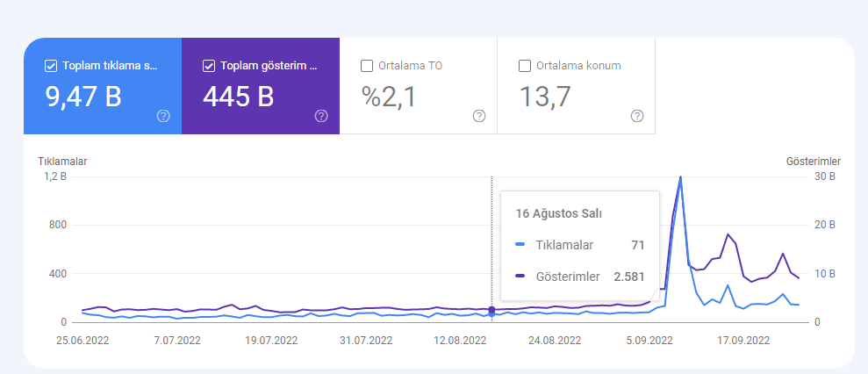This screenshot has height=374, width=868.
Task: Click the Gösterimler axis title
Action: coord(814,162)
